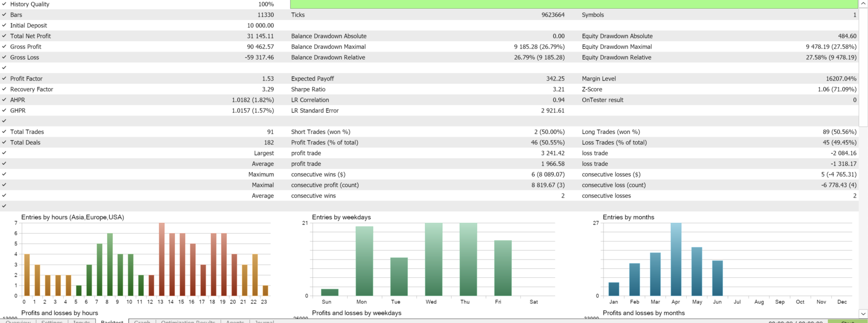Screen dimensions: 868x323
Task: Click the Equity Drawdown Absolute value 484.60
Action: (847, 36)
